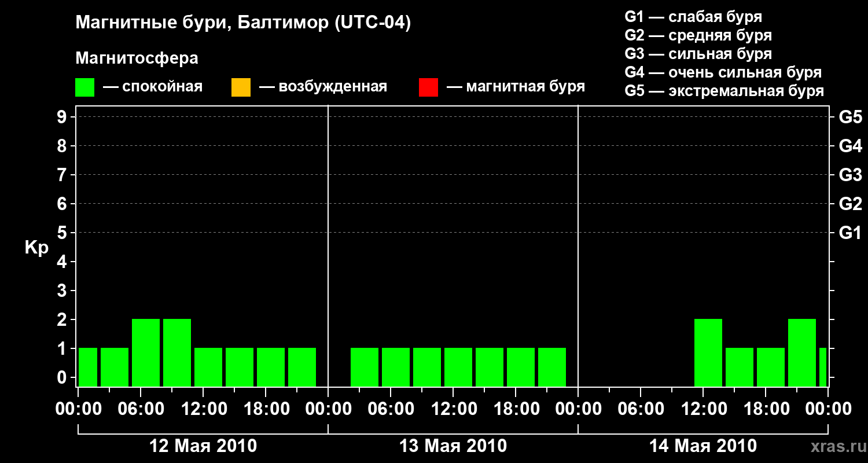Click the 18:00 time label for 13 Мая
The height and width of the screenshot is (463, 868).
coord(516,409)
